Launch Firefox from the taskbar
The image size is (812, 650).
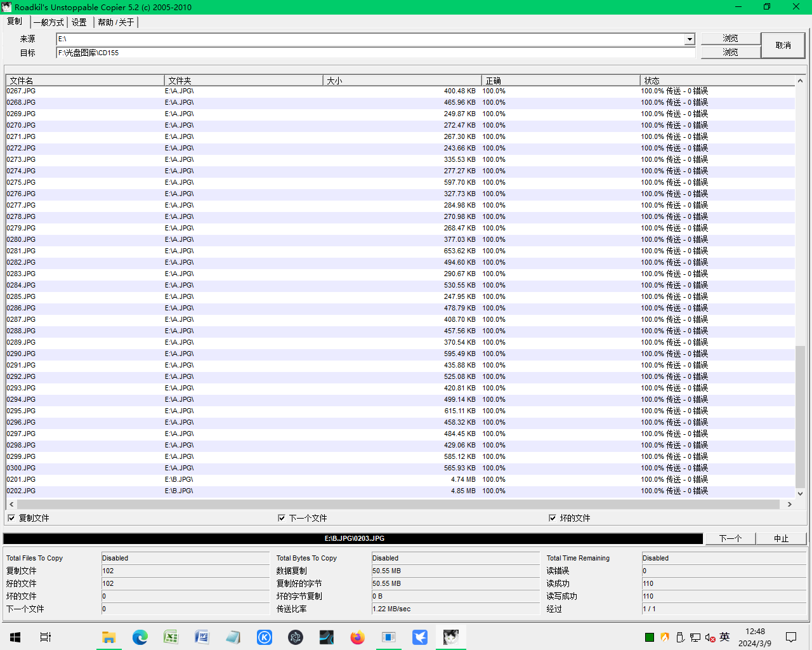(x=358, y=637)
